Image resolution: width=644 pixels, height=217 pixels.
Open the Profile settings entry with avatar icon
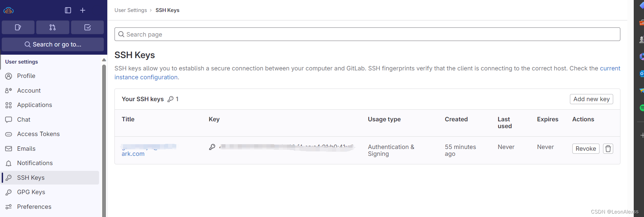click(26, 76)
